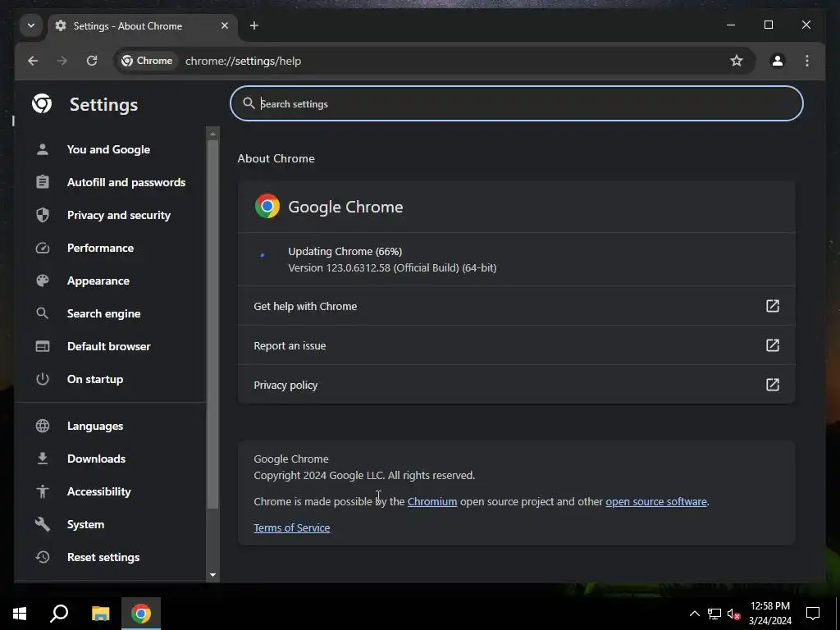Open the Windows Start menu
This screenshot has height=630, width=840.
(x=20, y=614)
